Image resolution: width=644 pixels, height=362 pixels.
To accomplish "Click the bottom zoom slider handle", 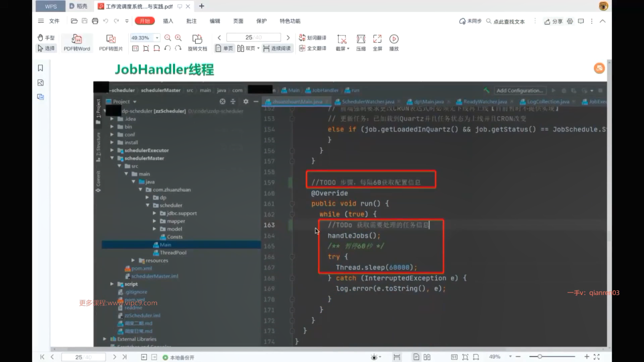I will (540, 357).
